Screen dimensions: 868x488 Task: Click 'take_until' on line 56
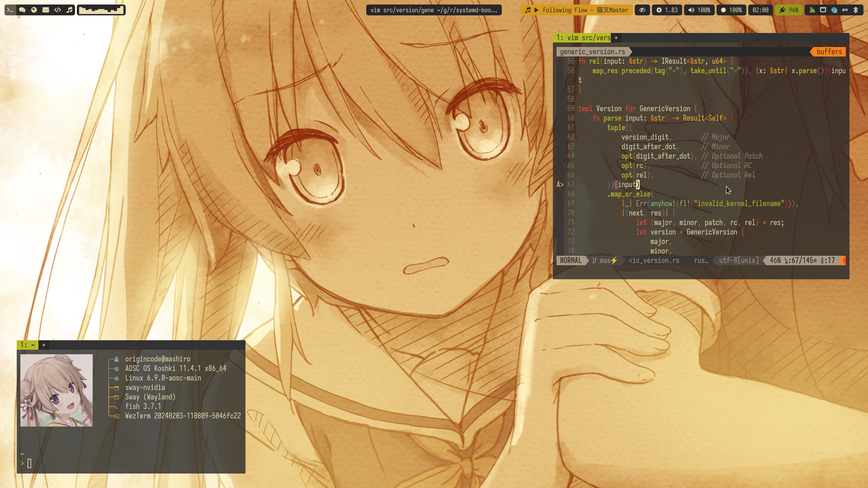click(x=708, y=71)
